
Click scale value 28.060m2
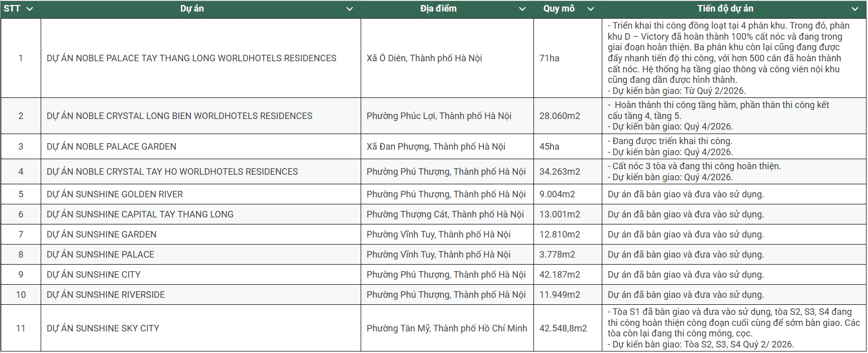(x=560, y=116)
